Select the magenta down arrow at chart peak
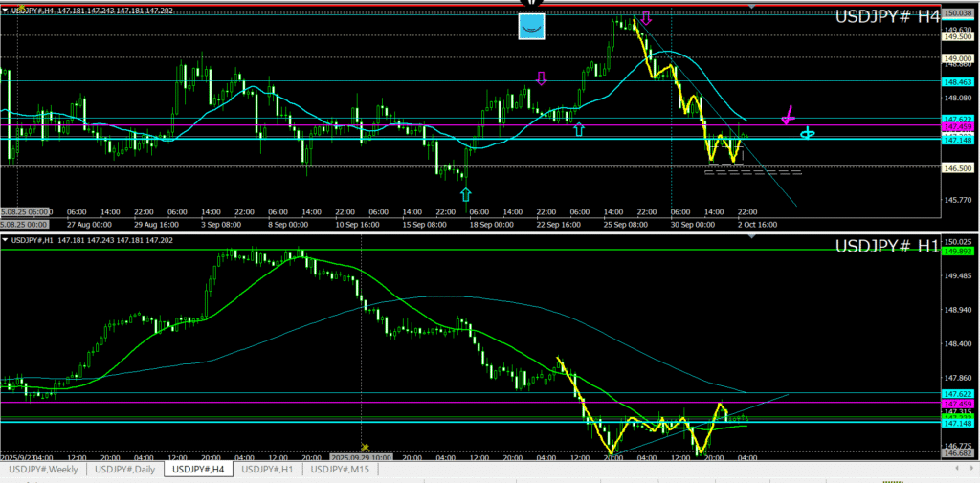Screen dimensions: 980x483 click(x=647, y=18)
